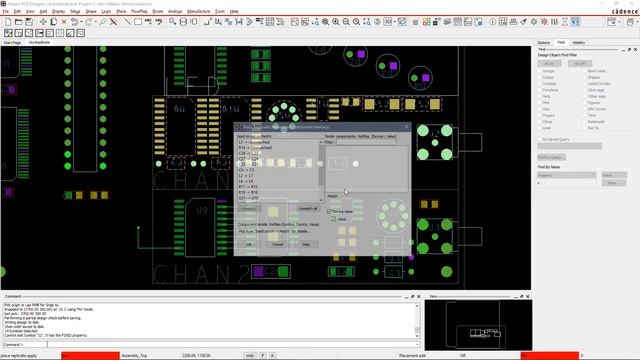Click the scrollbar of the Seed-to-Match list
Screen dimensions: 640x360
pyautogui.click(x=322, y=171)
